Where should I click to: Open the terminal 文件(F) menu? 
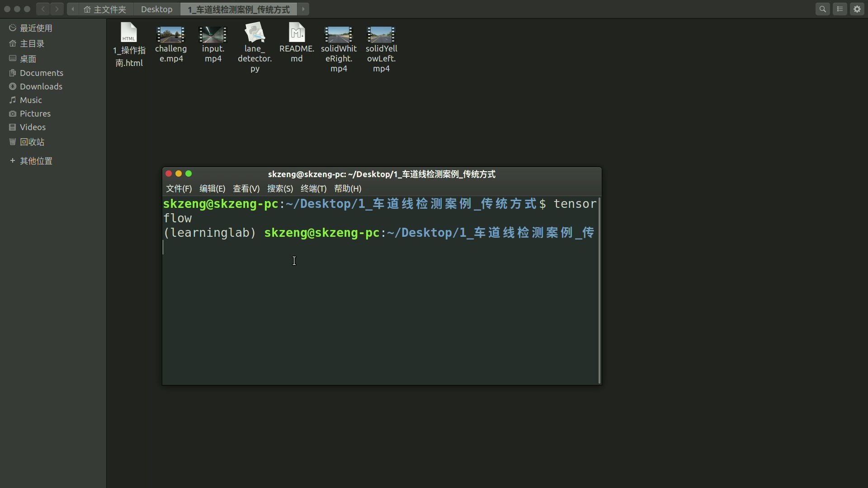pyautogui.click(x=179, y=189)
